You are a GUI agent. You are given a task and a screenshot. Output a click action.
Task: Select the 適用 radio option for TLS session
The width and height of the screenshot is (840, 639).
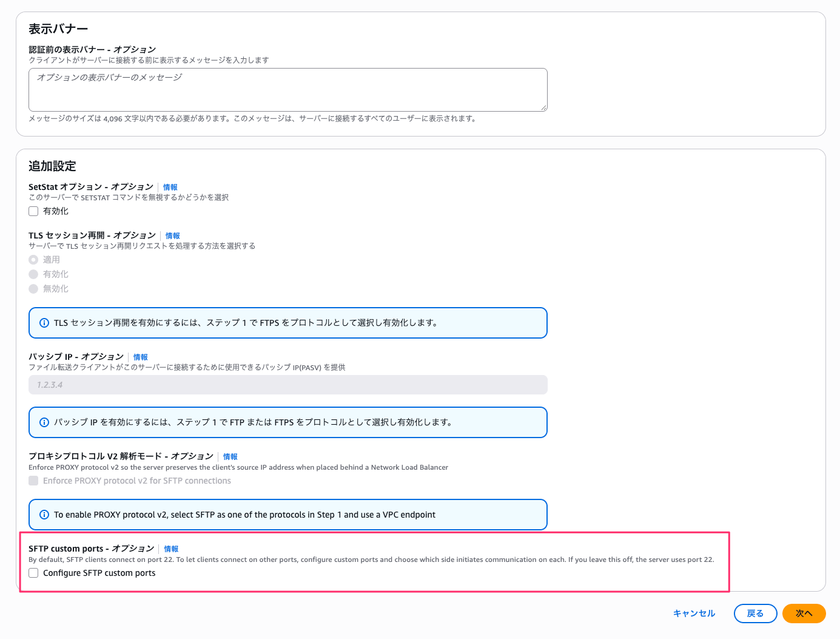click(x=33, y=260)
